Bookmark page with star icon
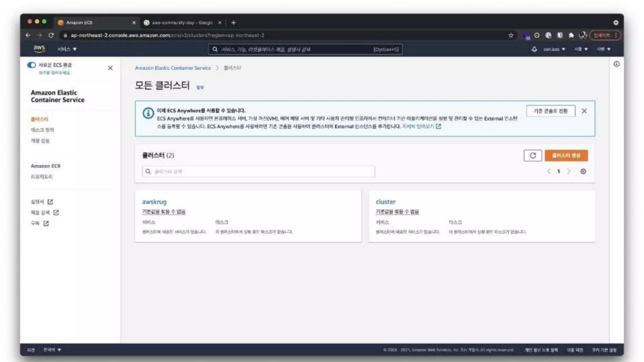The image size is (644, 362). [511, 35]
